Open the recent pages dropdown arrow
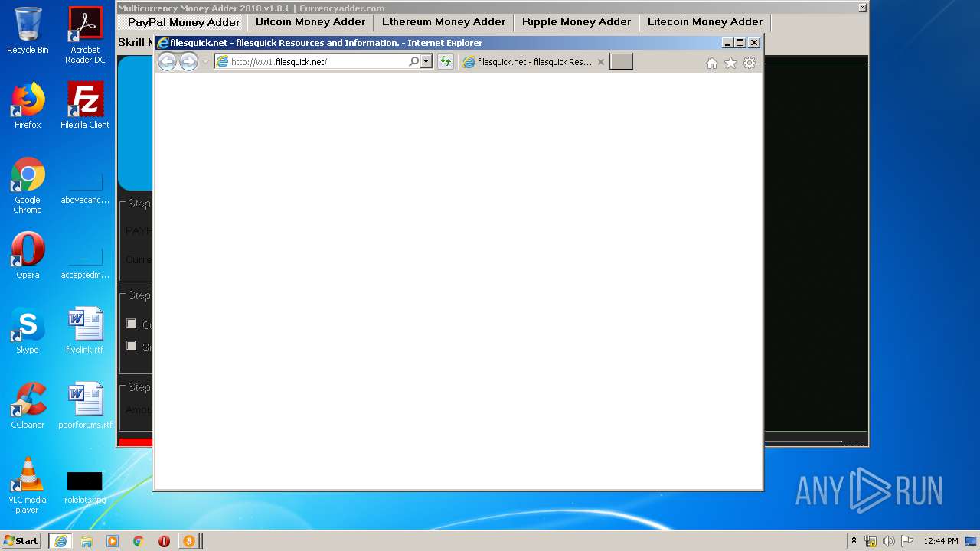980x551 pixels. click(x=205, y=62)
